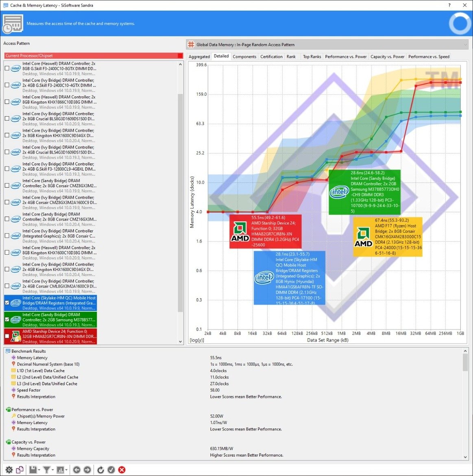Image resolution: width=473 pixels, height=476 pixels.
Task: Click the Speed Factor diamond icon
Action: (x=13, y=390)
